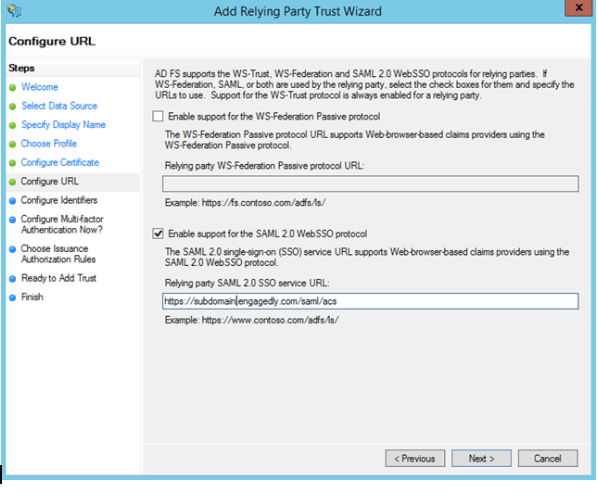Screen dimensions: 598x496
Task: Select Configure Certificate step
Action: [x=60, y=162]
